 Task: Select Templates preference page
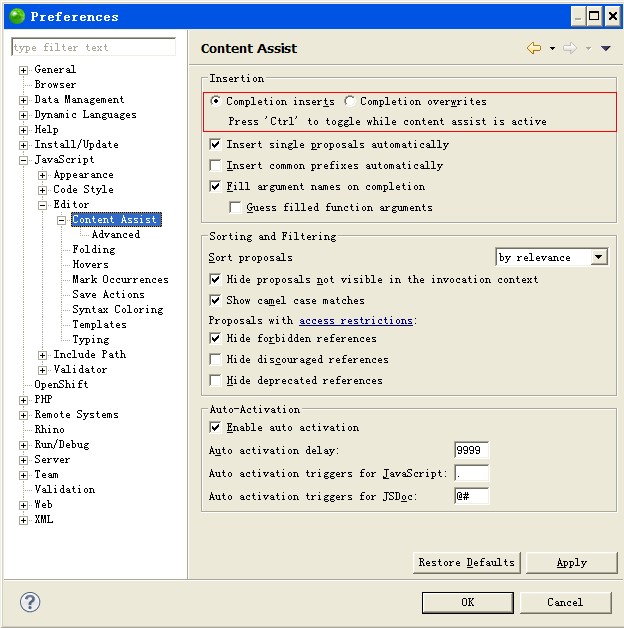[99, 325]
